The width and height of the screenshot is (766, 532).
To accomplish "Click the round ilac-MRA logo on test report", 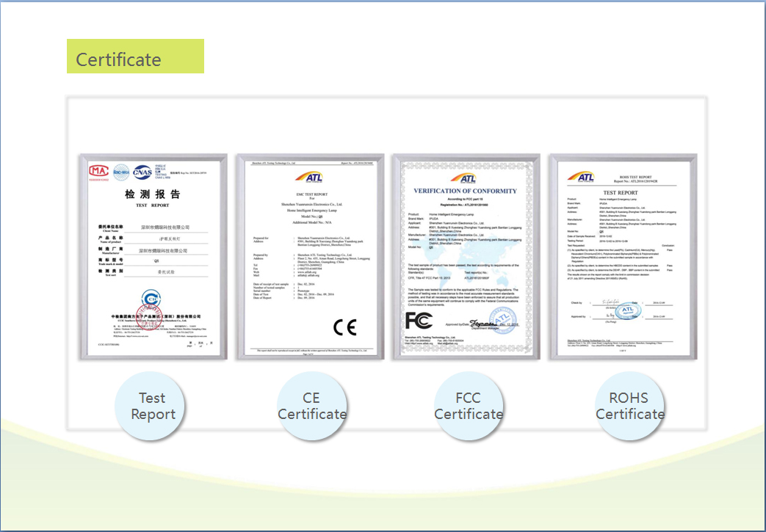I will pos(121,172).
